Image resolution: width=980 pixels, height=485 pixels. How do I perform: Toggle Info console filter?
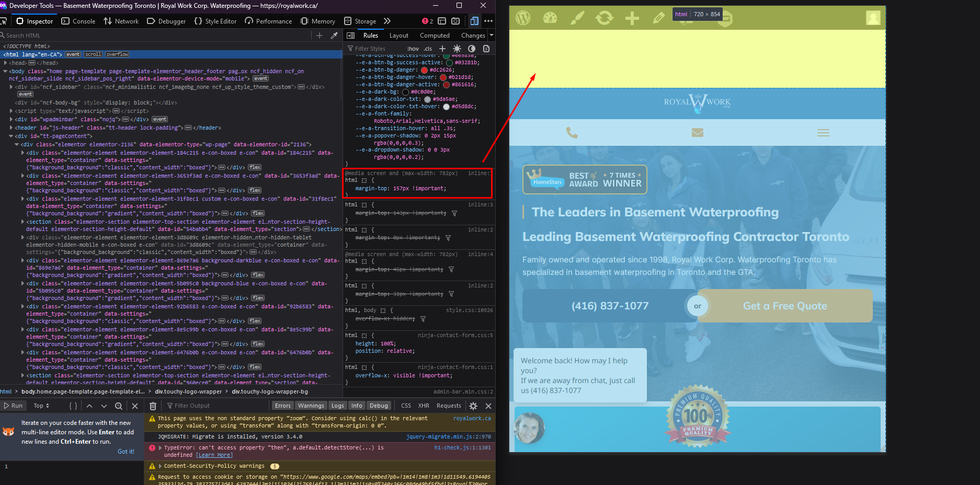coord(357,406)
